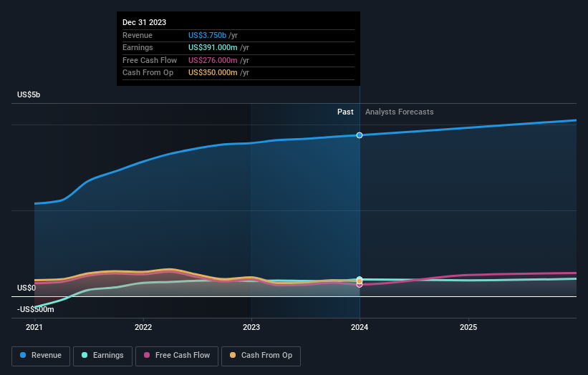Click the 2022 axis label
The image size is (588, 375).
143,328
